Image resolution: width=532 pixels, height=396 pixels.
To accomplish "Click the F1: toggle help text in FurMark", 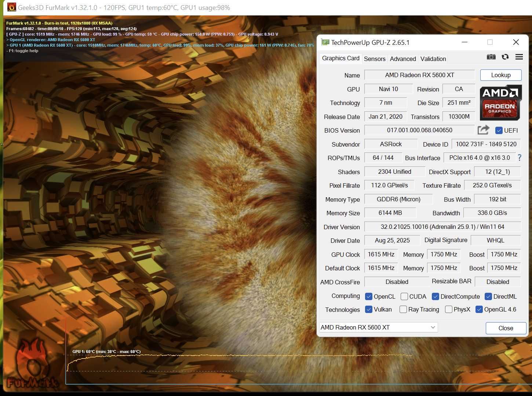I will click(22, 51).
